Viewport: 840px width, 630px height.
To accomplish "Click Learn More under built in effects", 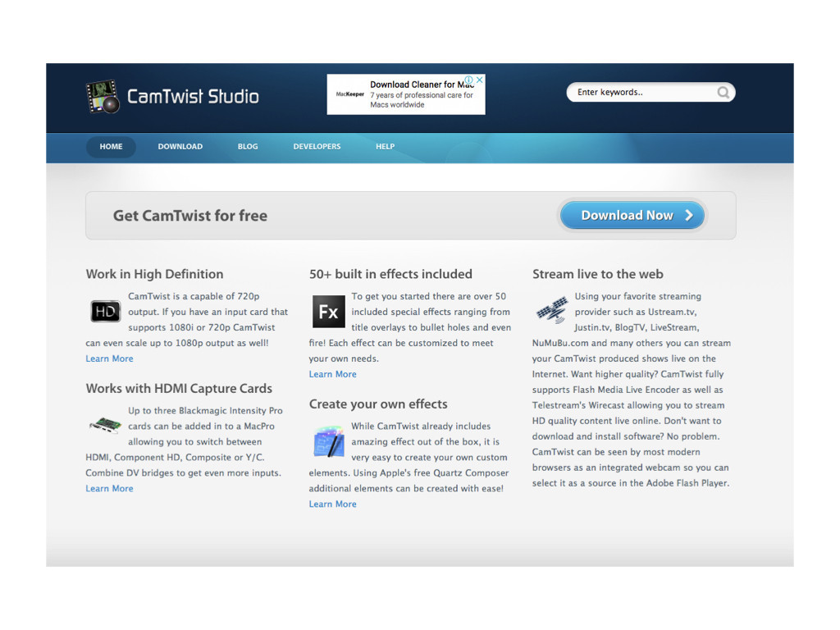I will coord(333,374).
